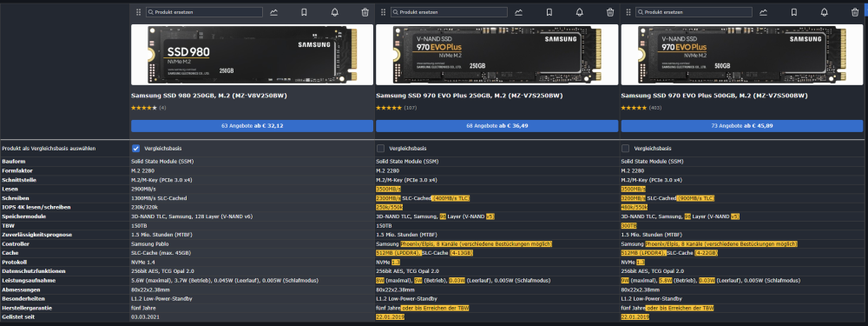Grab the drag handle of the SSD 980 column
This screenshot has width=868, height=326.
click(138, 12)
